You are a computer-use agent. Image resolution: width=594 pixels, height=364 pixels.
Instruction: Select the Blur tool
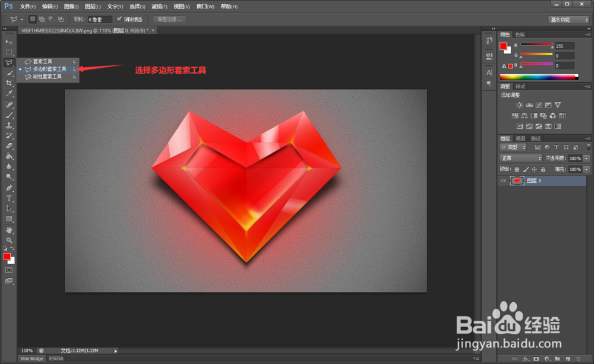(x=9, y=166)
